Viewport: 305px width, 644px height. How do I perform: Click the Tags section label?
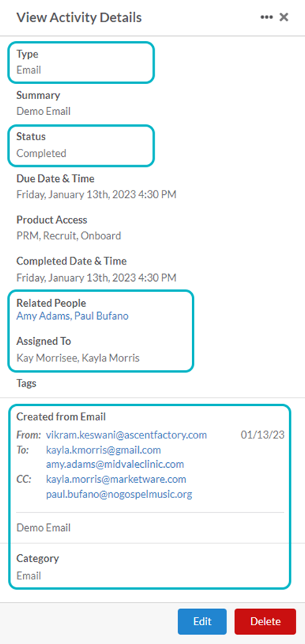27,384
